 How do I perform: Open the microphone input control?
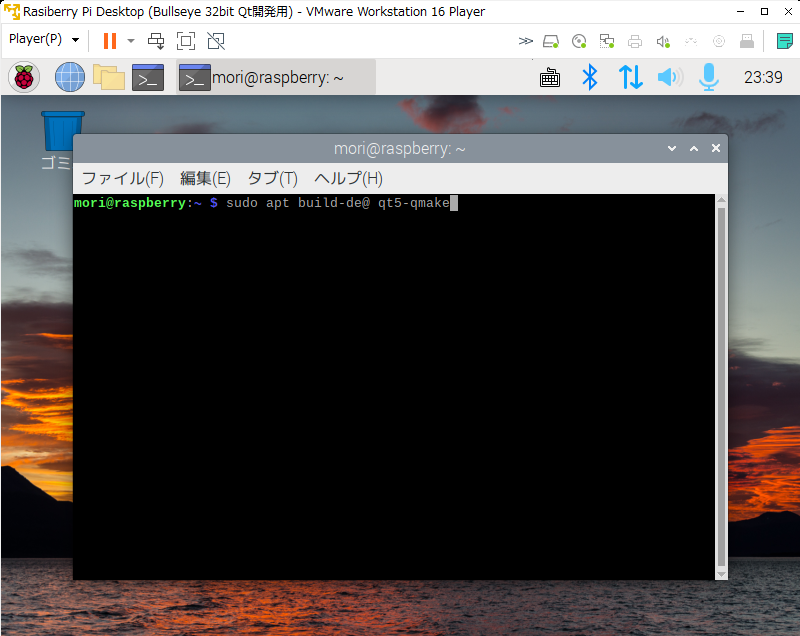pyautogui.click(x=709, y=78)
